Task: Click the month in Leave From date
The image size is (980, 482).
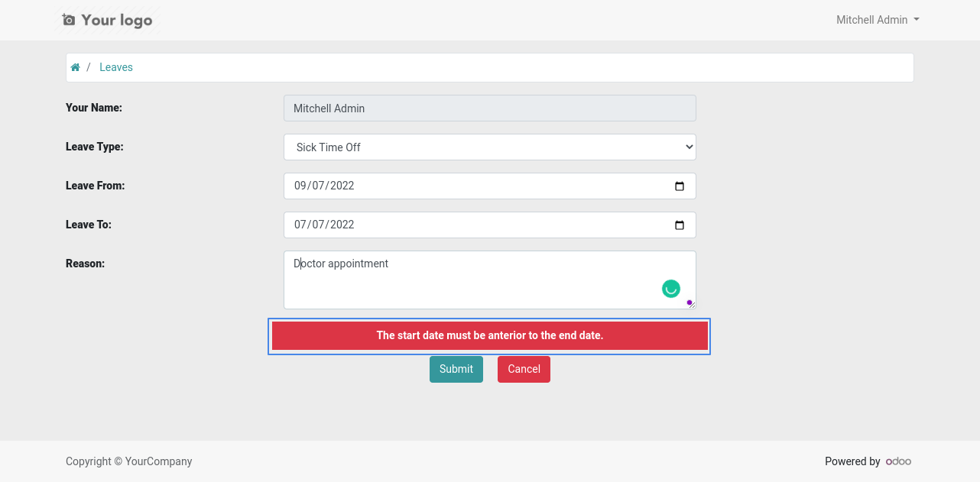Action: click(x=300, y=186)
